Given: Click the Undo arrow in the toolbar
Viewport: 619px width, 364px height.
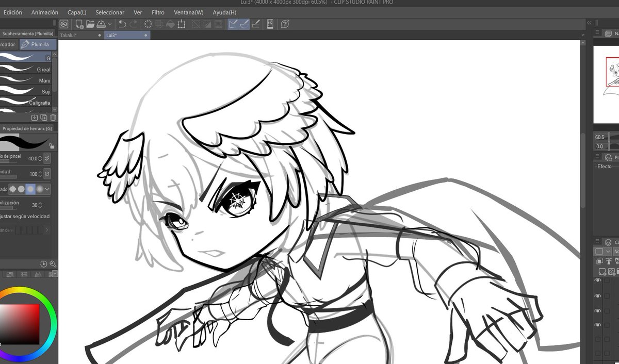Looking at the screenshot, I should tap(122, 24).
